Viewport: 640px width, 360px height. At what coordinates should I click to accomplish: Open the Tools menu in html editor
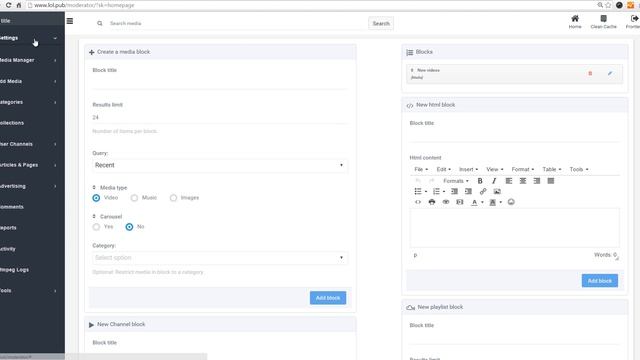(x=579, y=169)
